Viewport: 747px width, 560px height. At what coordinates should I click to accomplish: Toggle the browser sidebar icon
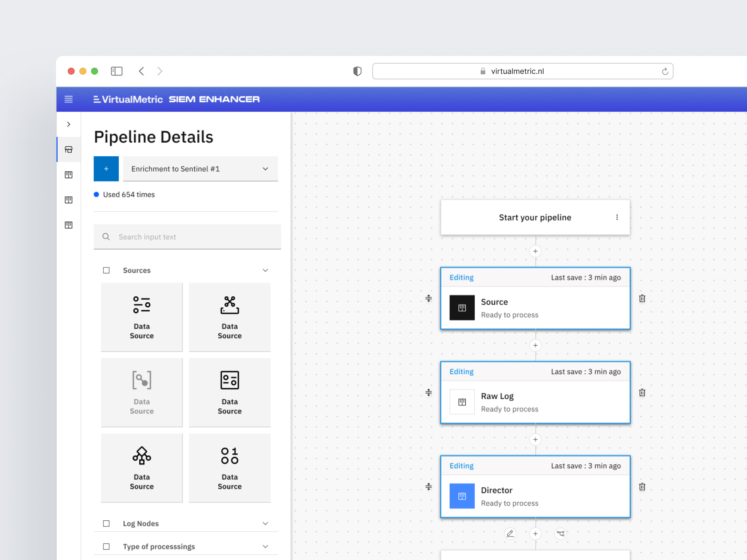(x=117, y=71)
